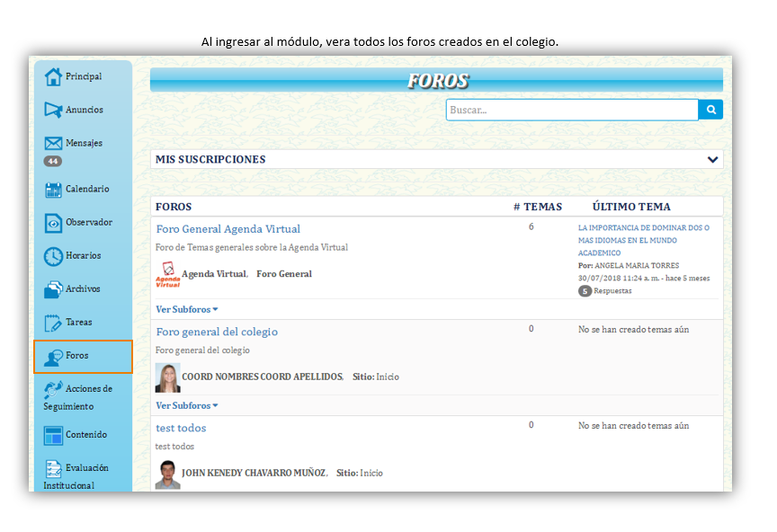Click the Acciones de Seguimiento icon

(53, 390)
